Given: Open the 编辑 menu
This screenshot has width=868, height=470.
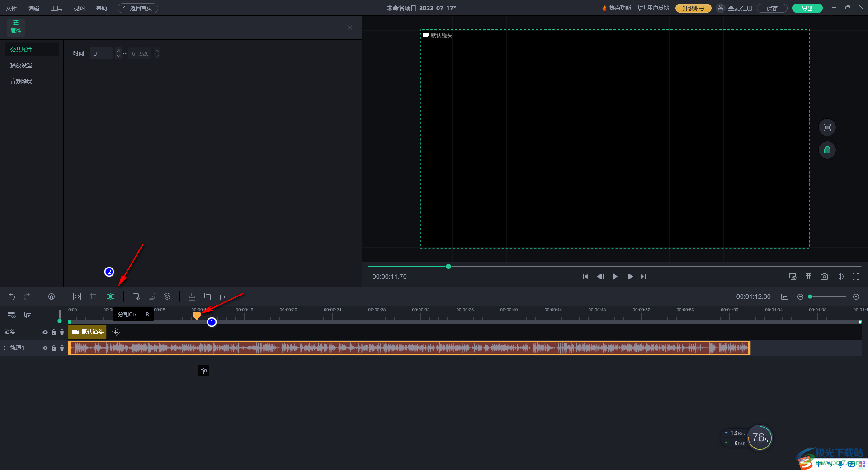Looking at the screenshot, I should [x=34, y=8].
